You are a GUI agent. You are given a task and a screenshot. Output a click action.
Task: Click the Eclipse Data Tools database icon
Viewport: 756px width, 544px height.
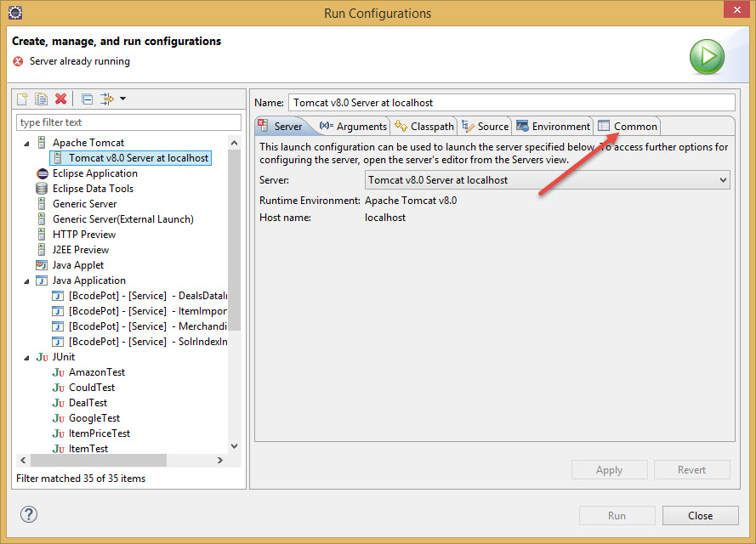click(42, 189)
